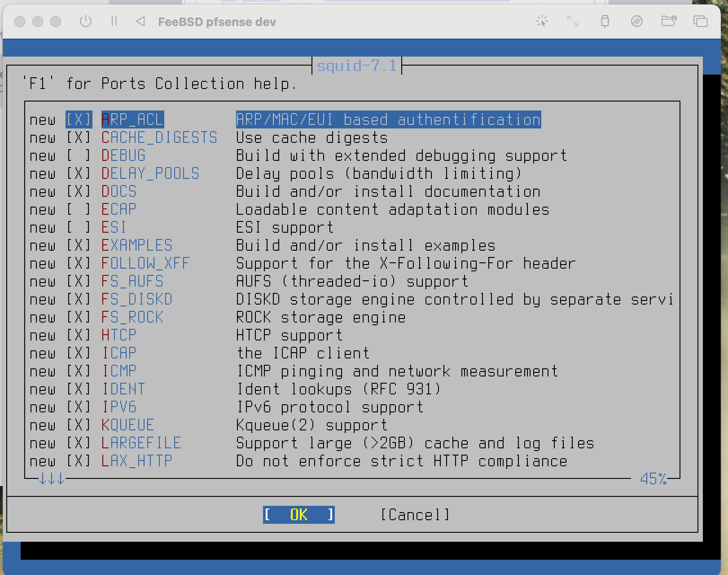Confirm options with the OK button
This screenshot has width=728, height=575.
299,515
